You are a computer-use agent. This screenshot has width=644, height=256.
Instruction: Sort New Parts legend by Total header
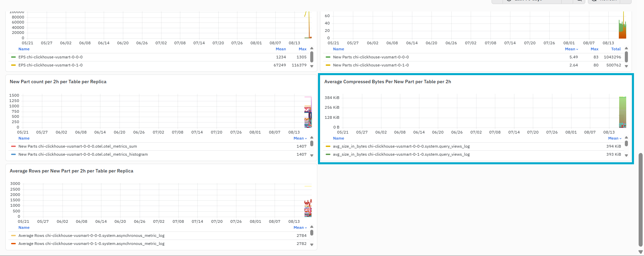tap(616, 49)
